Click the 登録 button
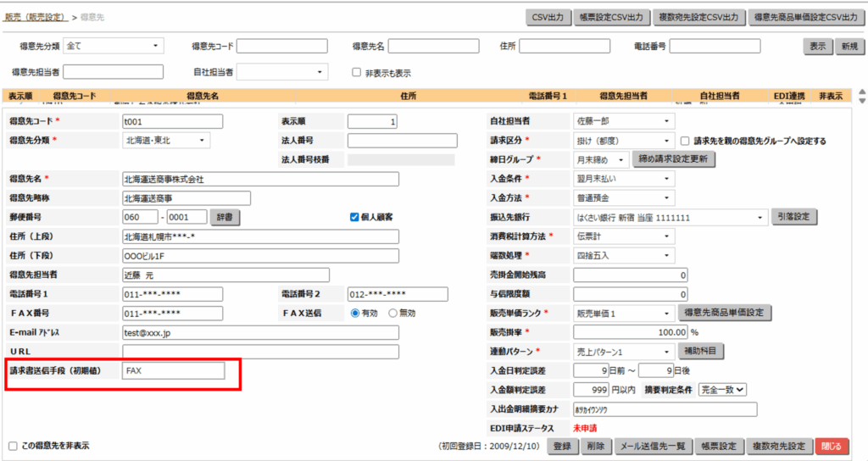 (561, 446)
